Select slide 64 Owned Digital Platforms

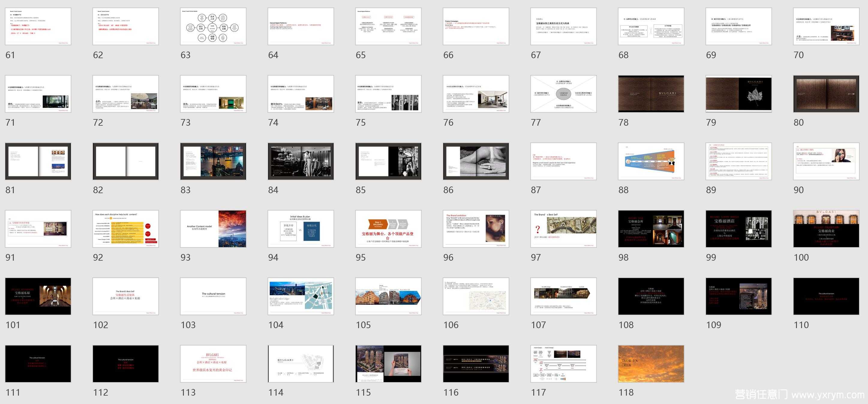tap(301, 26)
